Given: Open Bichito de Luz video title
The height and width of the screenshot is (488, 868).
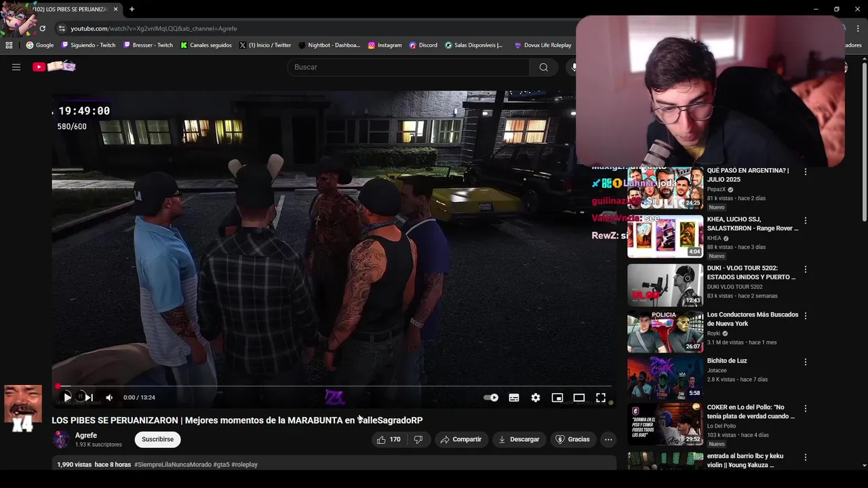Looking at the screenshot, I should tap(727, 361).
